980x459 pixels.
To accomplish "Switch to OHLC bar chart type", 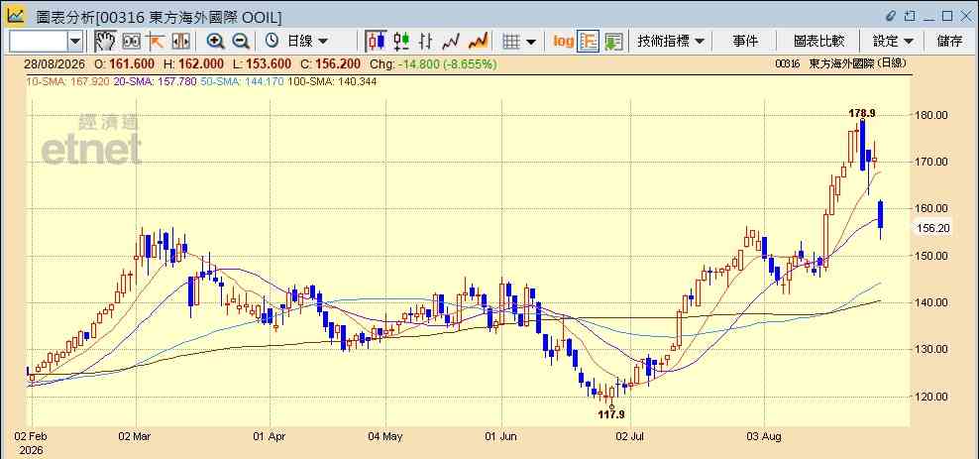I will (426, 42).
